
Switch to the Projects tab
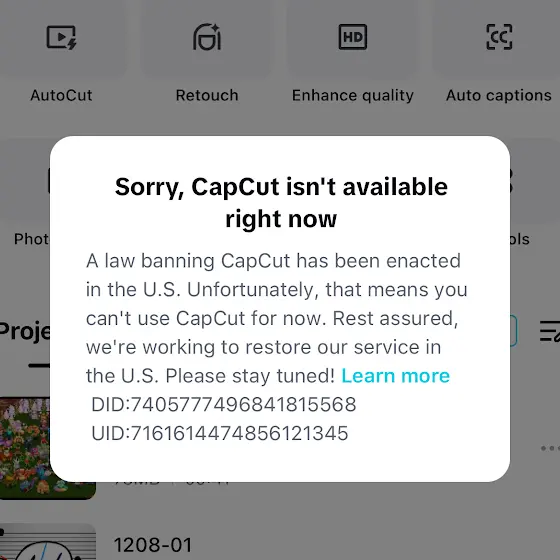click(x=25, y=331)
